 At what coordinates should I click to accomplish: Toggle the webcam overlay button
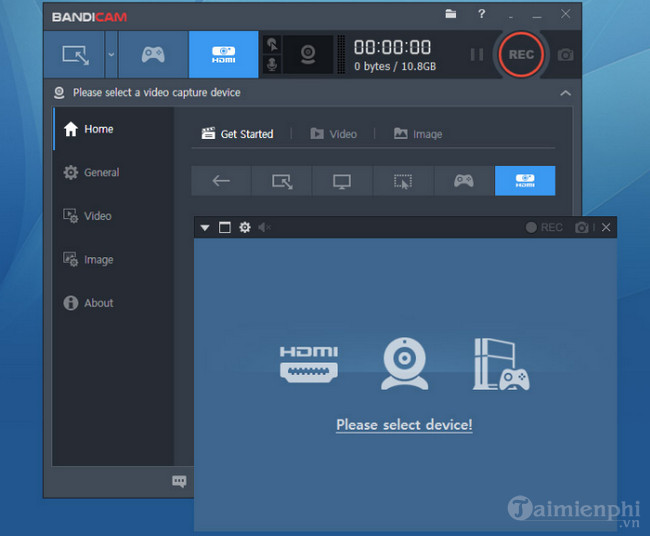tap(308, 54)
